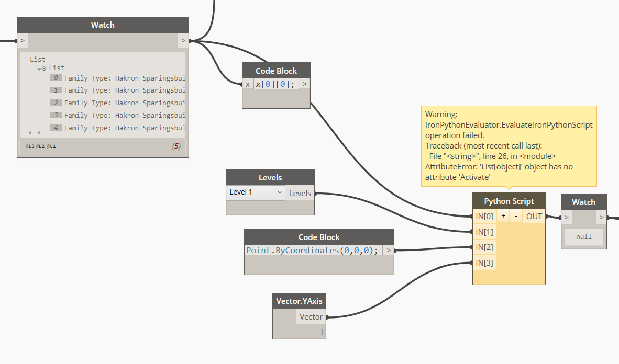Add an input with Python Script plus button
619x364 pixels.
pos(503,216)
